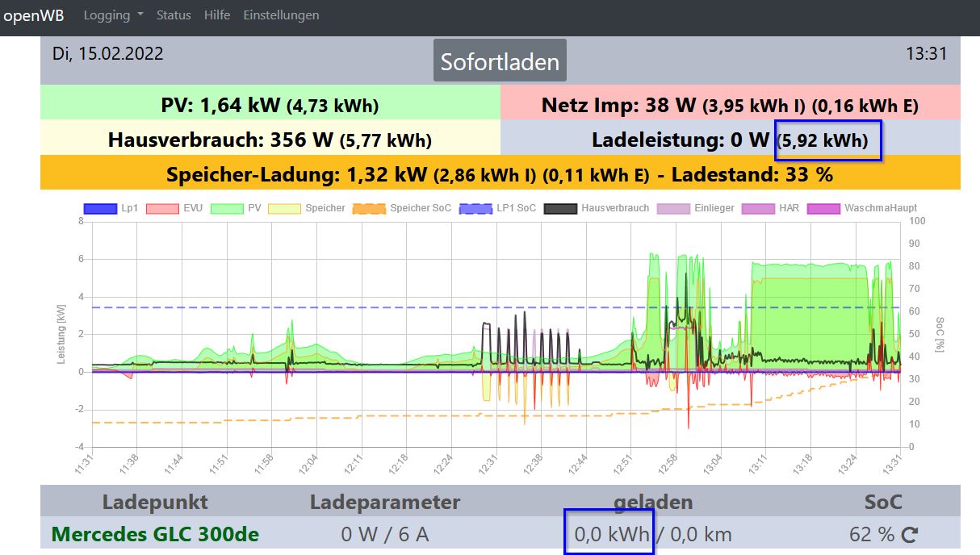Click the openWB brand link

(x=34, y=15)
